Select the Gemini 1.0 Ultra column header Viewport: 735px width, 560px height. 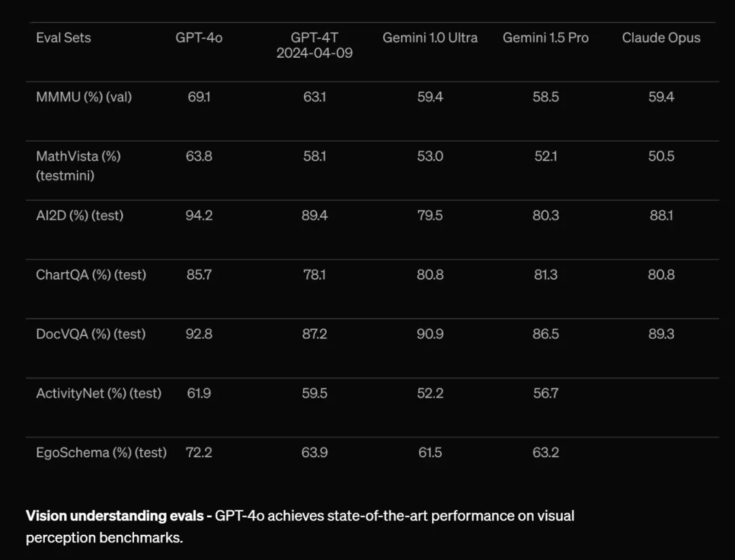point(430,38)
